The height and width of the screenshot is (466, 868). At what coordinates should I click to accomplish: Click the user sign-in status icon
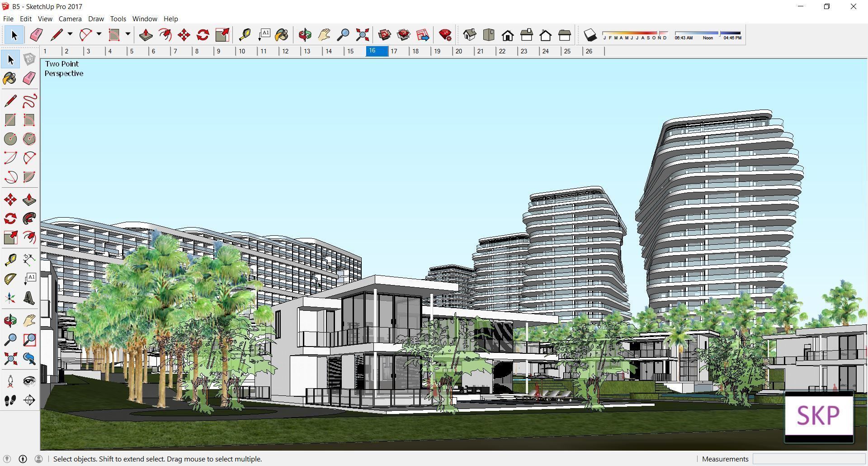[x=38, y=459]
